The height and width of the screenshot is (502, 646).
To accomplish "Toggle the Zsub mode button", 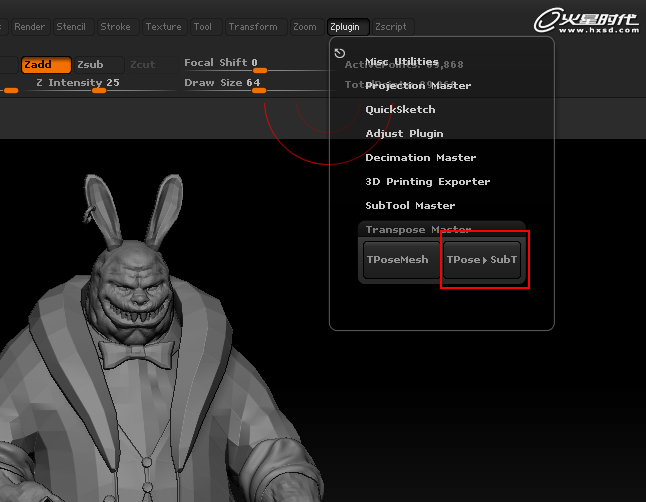I will pos(98,65).
